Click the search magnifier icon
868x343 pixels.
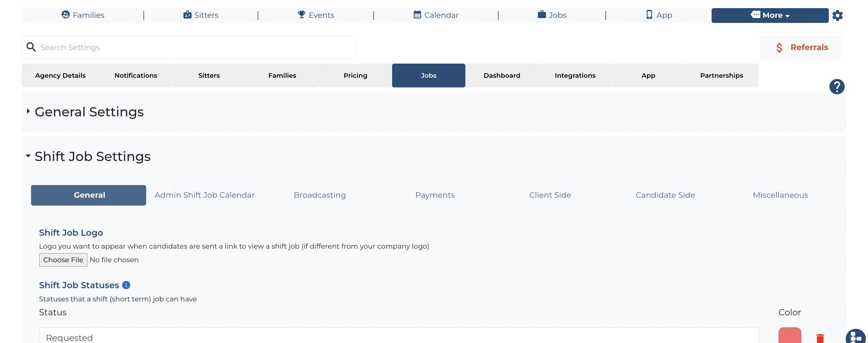click(31, 47)
